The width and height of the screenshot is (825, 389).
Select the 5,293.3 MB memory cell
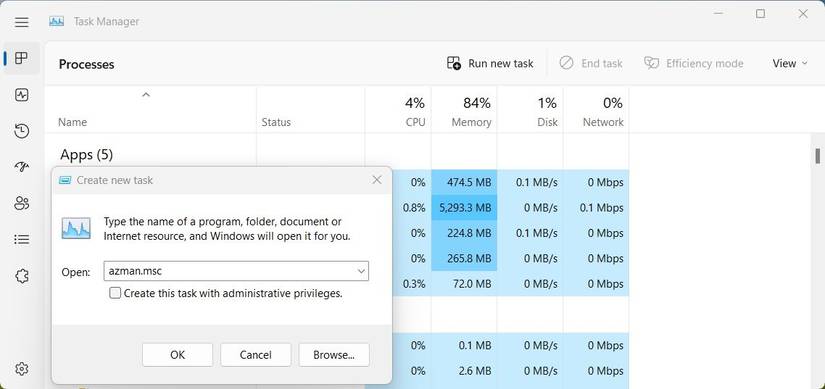click(x=464, y=208)
